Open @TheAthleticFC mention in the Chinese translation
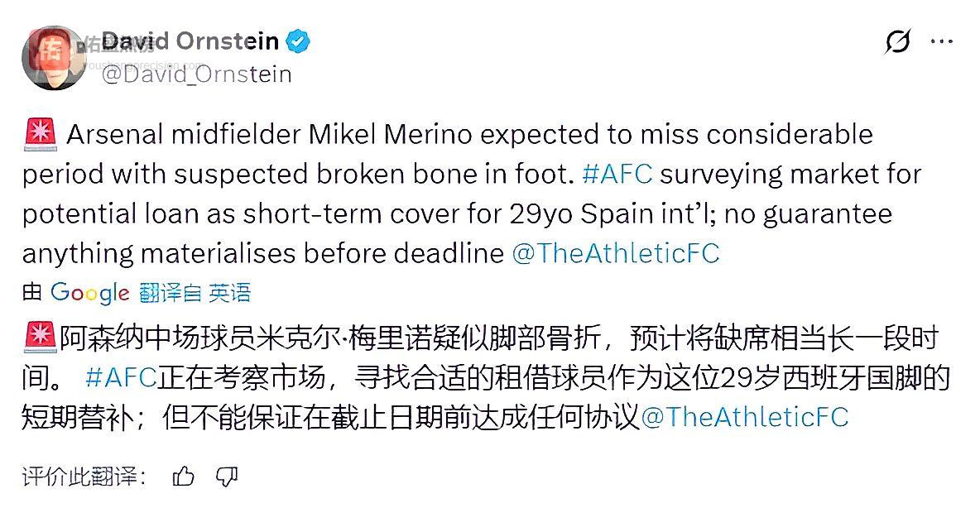This screenshot has height=508, width=980. (745, 416)
